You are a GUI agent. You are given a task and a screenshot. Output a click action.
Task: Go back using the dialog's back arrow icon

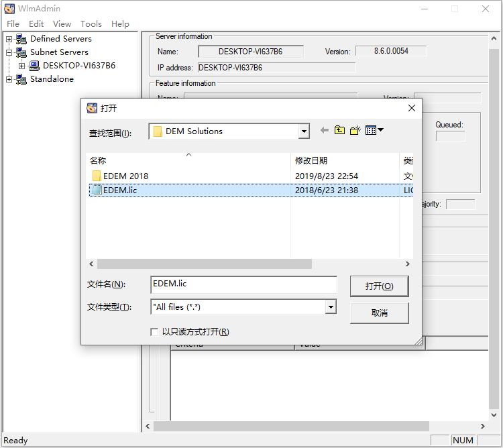(x=325, y=130)
